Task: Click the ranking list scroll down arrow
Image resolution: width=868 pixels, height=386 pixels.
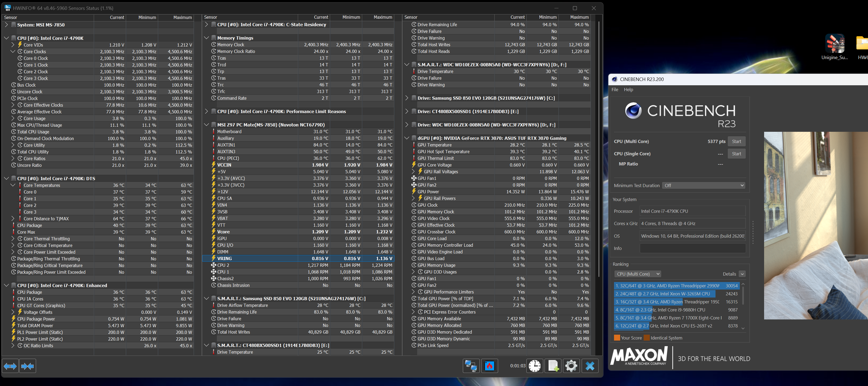Action: click(x=743, y=328)
